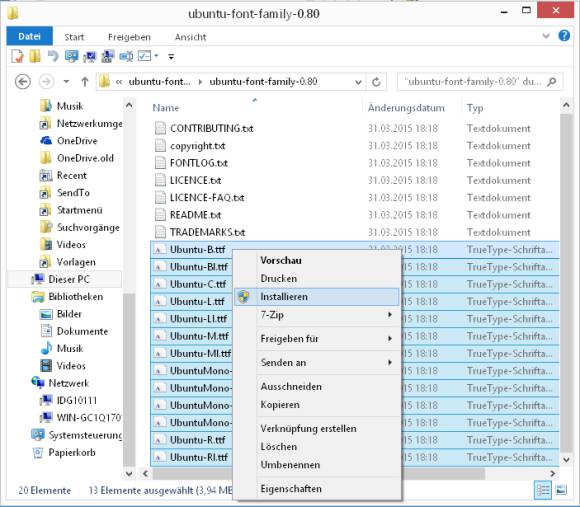This screenshot has width=580, height=507.
Task: Switch to details view toggle
Action: [x=543, y=490]
